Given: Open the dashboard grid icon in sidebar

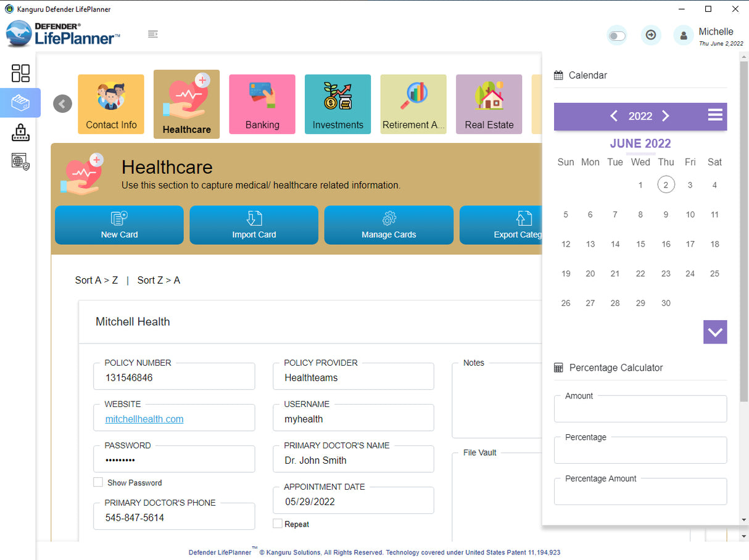Looking at the screenshot, I should pyautogui.click(x=20, y=73).
